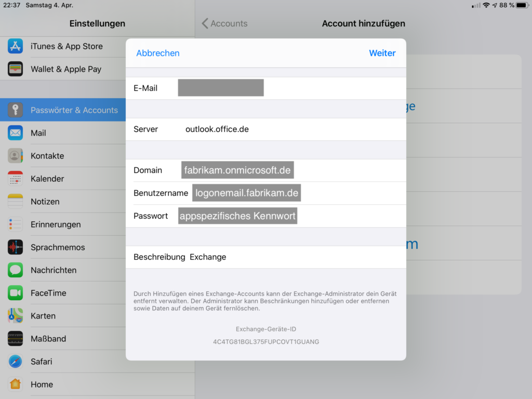The height and width of the screenshot is (399, 532).
Task: Tap the Mail envelope icon
Action: (x=15, y=133)
